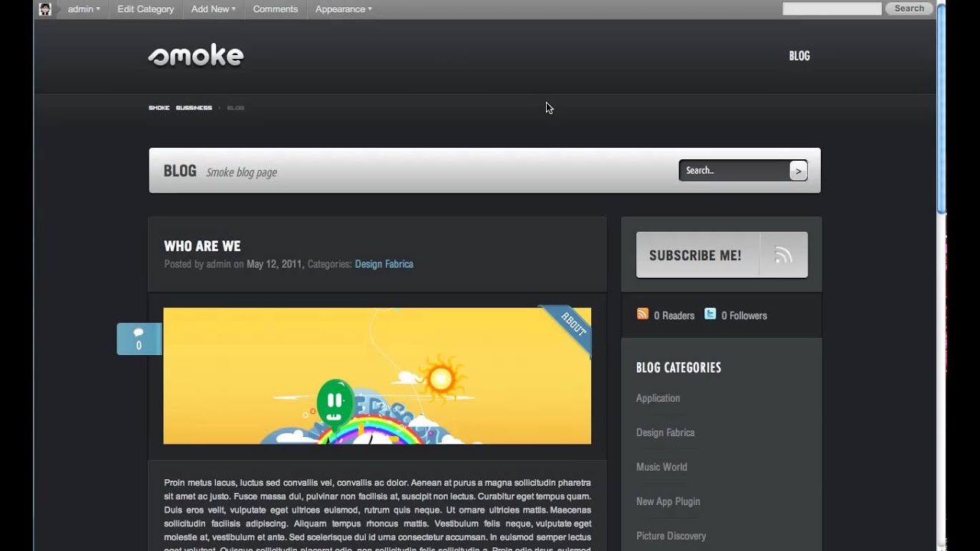This screenshot has width=980, height=551.
Task: Select Music World blog category
Action: (661, 467)
